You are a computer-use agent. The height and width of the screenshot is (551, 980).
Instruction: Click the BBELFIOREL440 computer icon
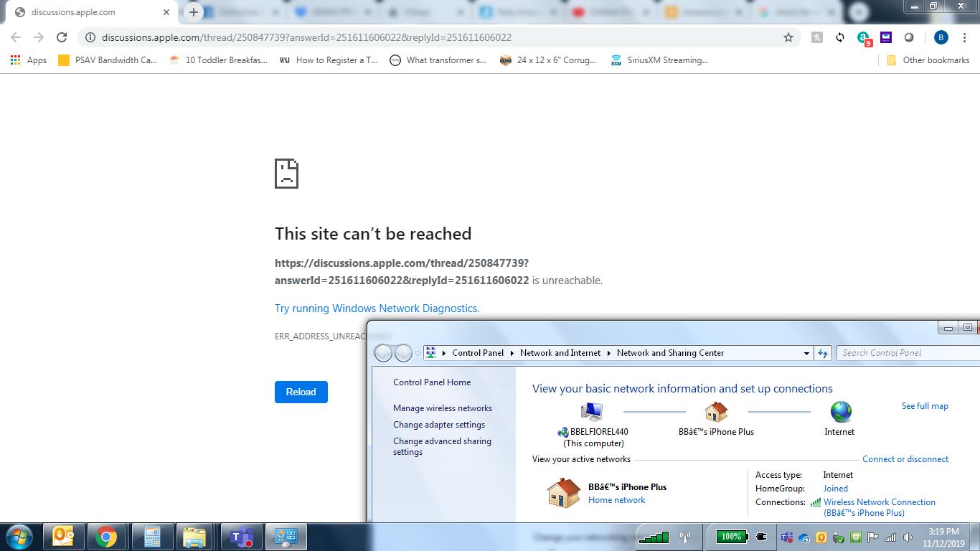click(592, 412)
